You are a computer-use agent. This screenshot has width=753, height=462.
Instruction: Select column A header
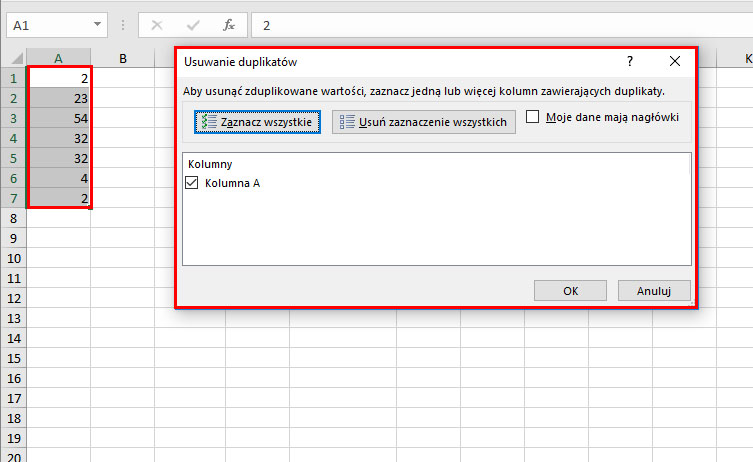click(59, 58)
